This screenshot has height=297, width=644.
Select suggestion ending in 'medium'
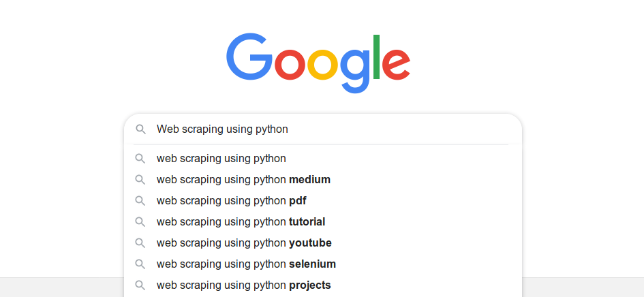click(x=323, y=180)
